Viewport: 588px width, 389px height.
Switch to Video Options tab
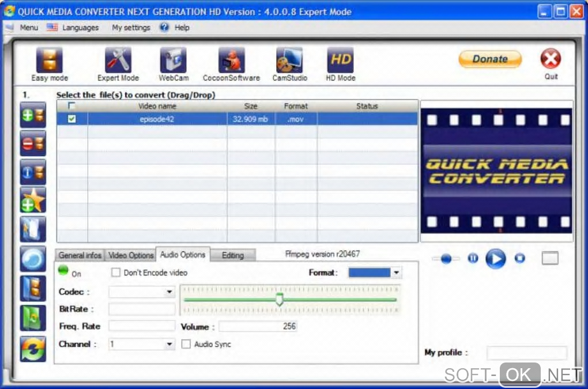click(x=130, y=255)
